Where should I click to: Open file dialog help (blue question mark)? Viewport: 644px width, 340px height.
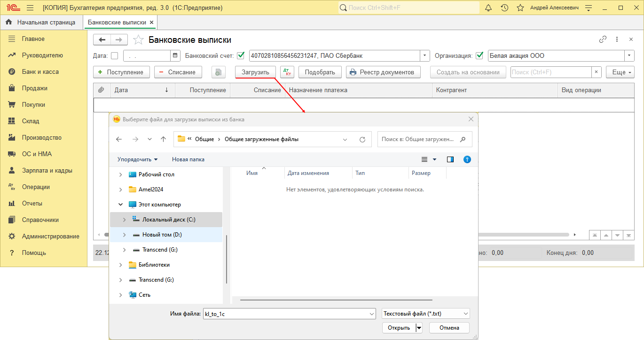point(467,159)
